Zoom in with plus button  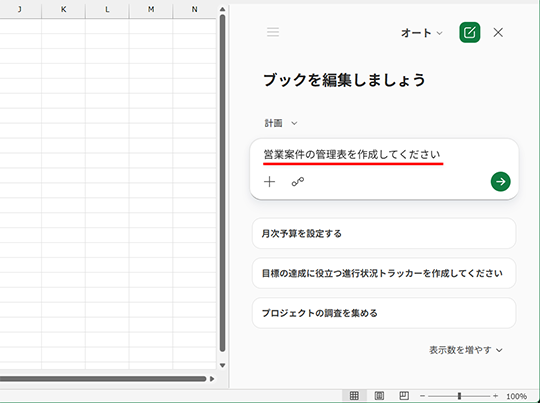[495, 396]
